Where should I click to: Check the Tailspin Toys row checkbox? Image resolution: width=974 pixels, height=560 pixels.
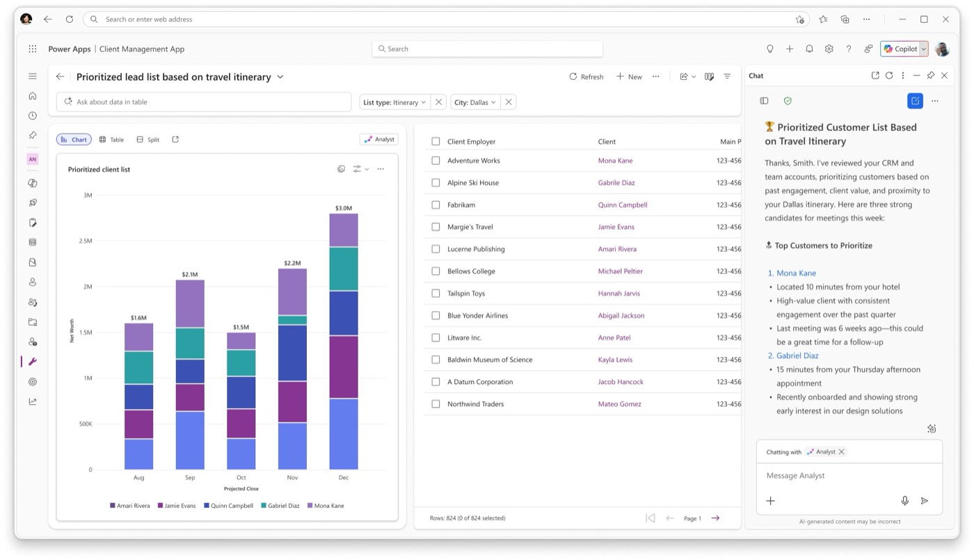(436, 294)
